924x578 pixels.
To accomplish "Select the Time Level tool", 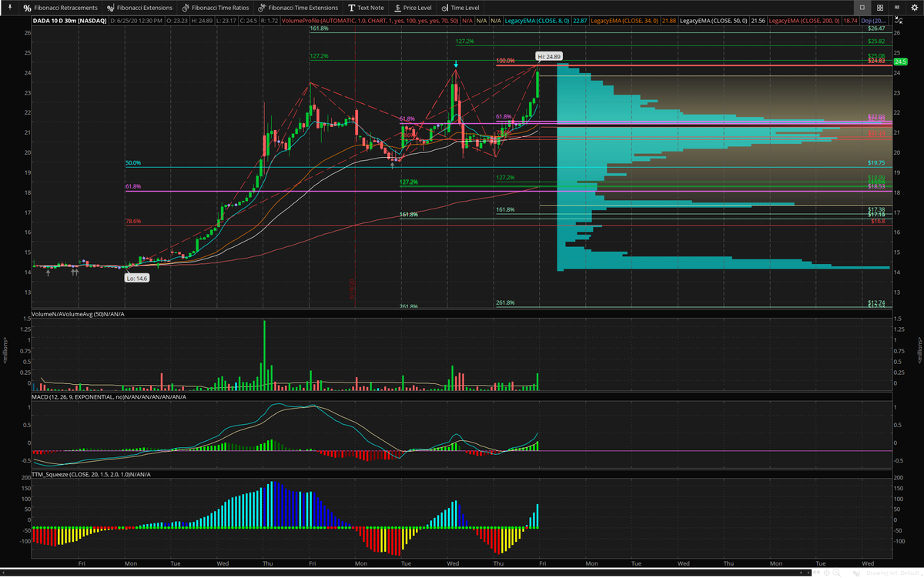I will [459, 8].
